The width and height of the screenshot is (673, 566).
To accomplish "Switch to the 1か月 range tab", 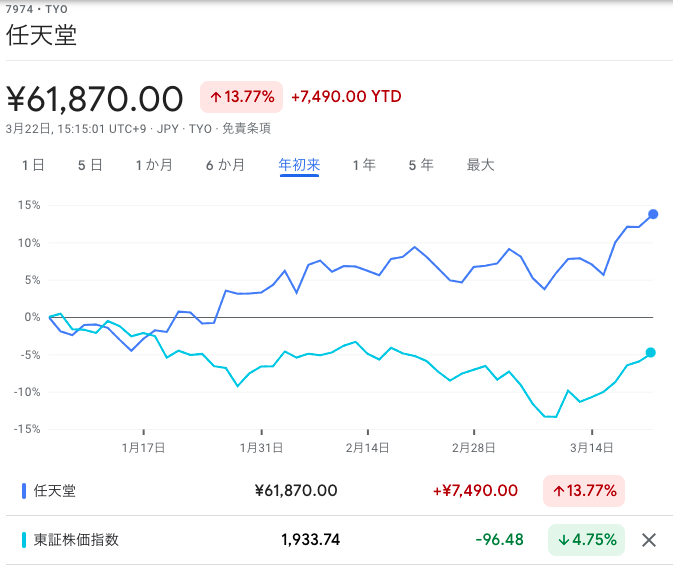I will click(154, 165).
